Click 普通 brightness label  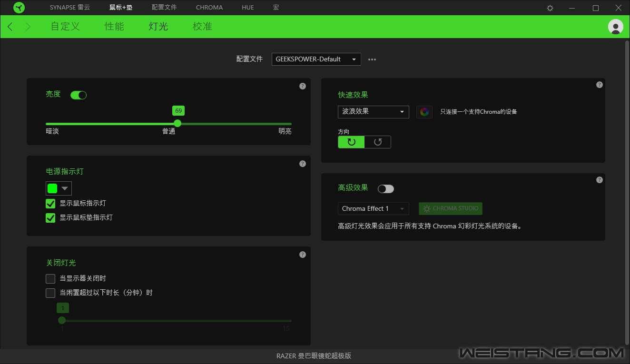[x=169, y=131]
